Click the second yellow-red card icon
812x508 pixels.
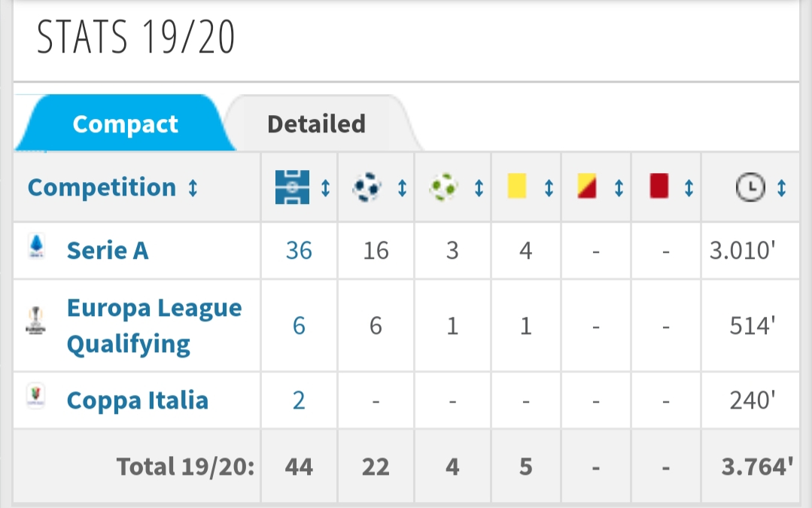coord(587,187)
